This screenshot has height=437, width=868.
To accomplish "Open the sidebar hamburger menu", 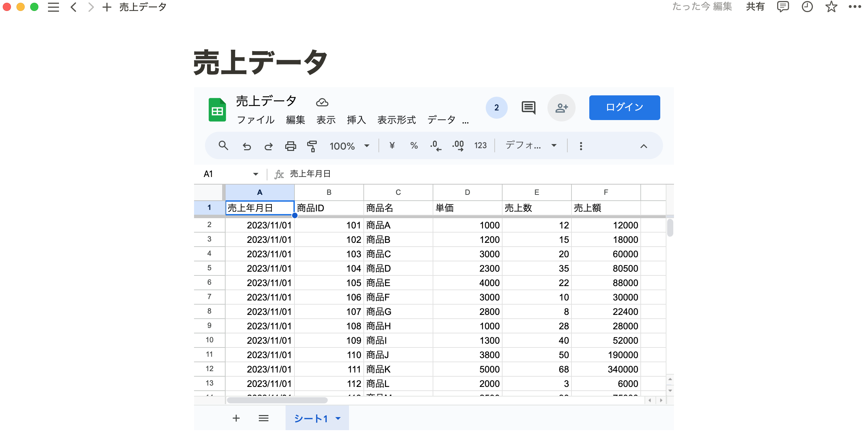I will pyautogui.click(x=53, y=7).
